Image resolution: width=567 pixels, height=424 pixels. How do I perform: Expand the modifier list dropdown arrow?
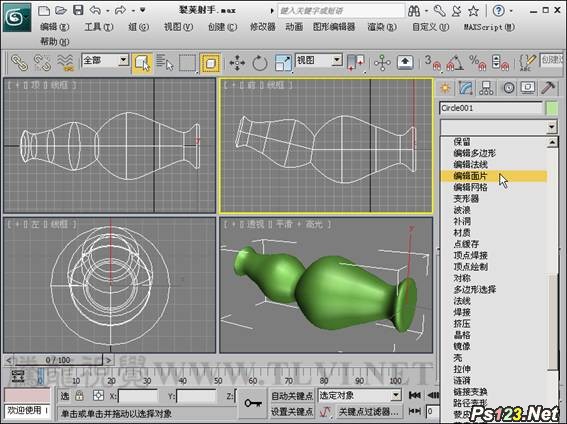tap(551, 127)
